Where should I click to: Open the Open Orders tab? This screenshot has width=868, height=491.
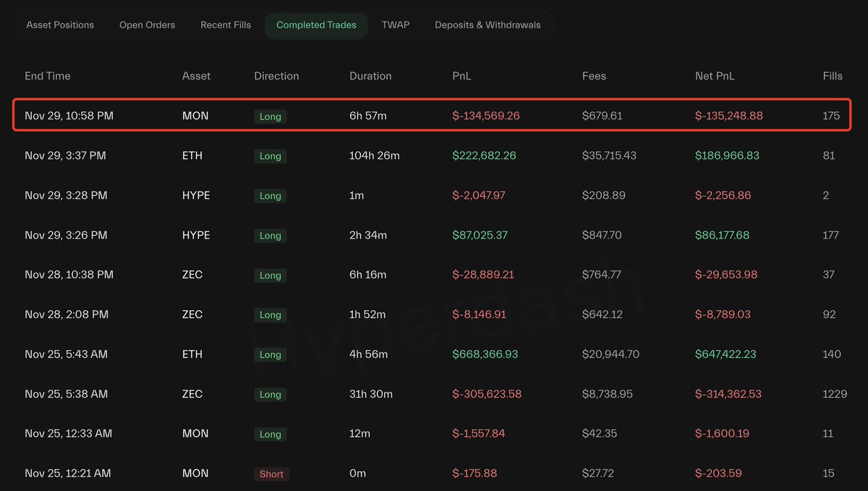tap(147, 25)
